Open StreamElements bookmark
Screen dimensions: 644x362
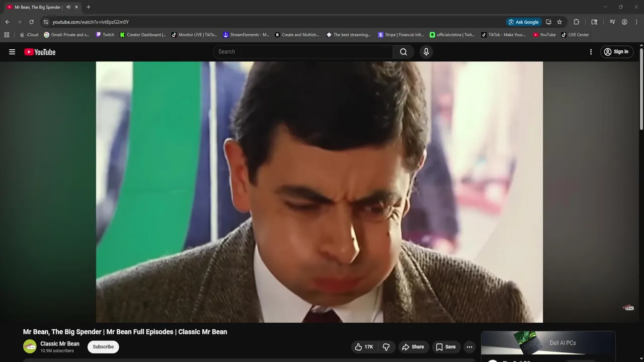pos(246,35)
